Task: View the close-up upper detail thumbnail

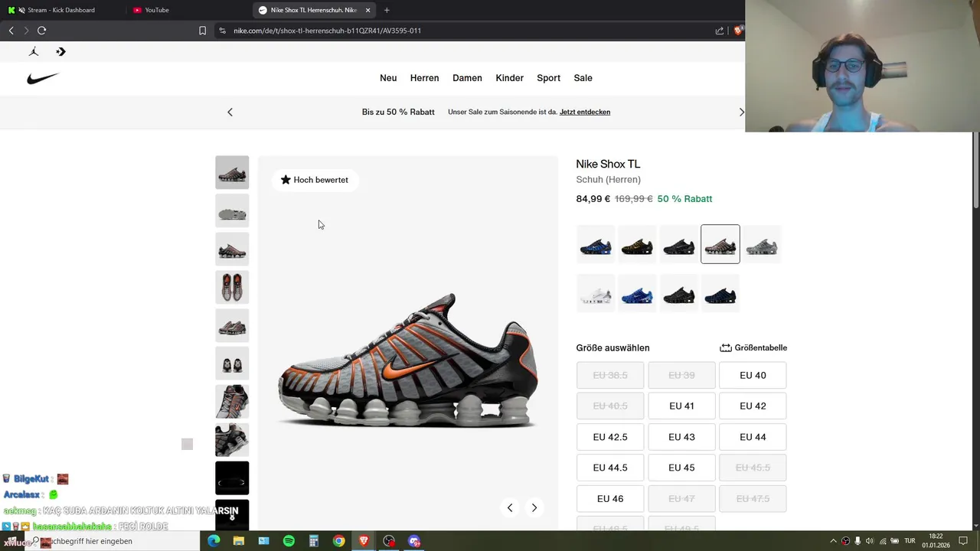Action: coord(232,402)
